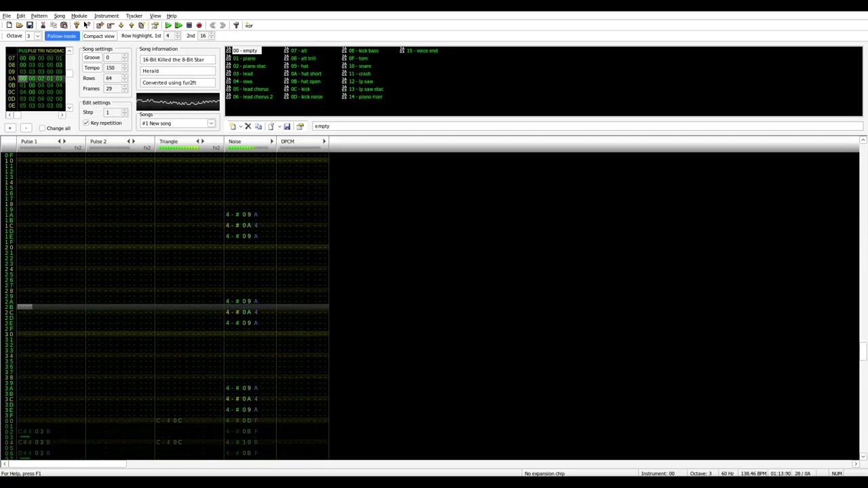
Task: Expand the new instrument type dropdown arrow
Action: (240, 126)
